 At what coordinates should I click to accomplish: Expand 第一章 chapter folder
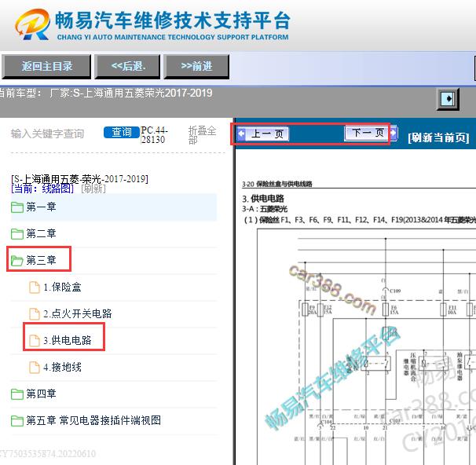pyautogui.click(x=41, y=207)
